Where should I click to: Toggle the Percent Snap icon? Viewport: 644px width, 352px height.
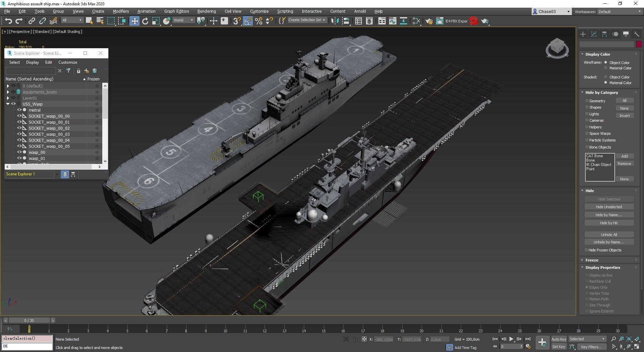tap(259, 21)
